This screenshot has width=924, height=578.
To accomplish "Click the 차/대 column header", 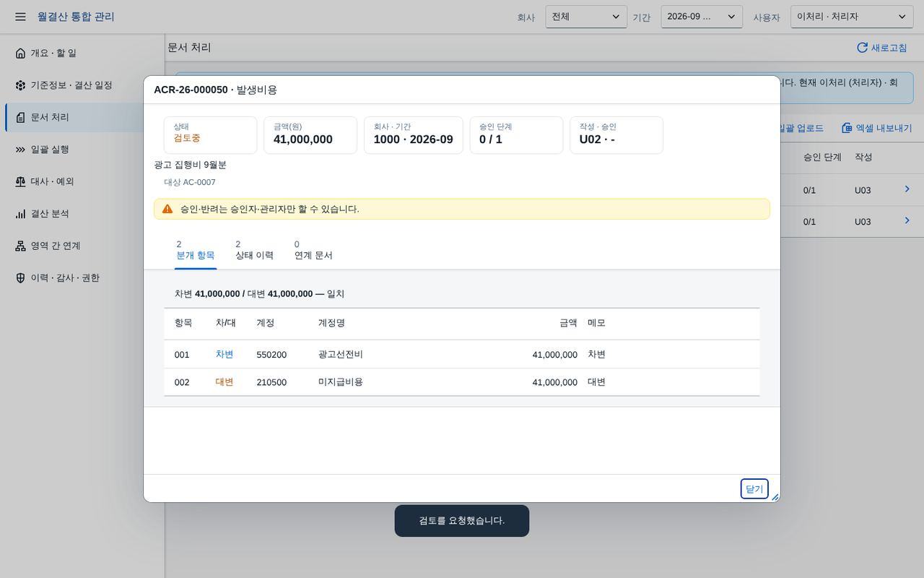I will (x=225, y=323).
